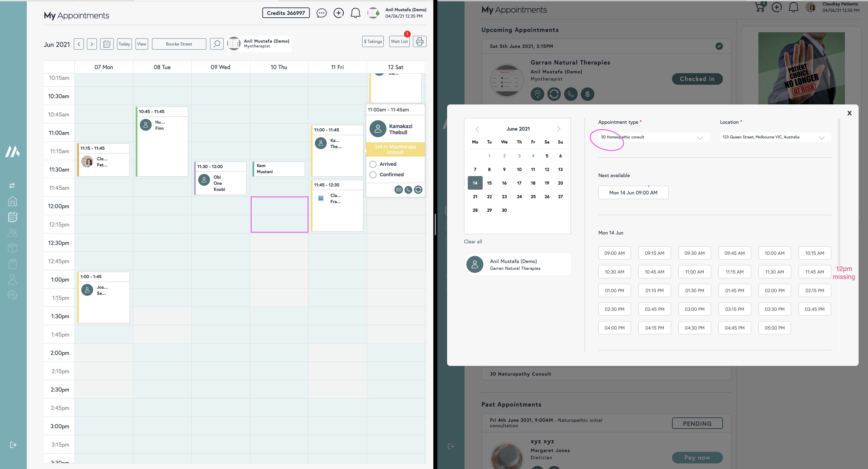868x469 pixels.
Task: Select the 11:45 AM time slot
Action: [x=814, y=272]
